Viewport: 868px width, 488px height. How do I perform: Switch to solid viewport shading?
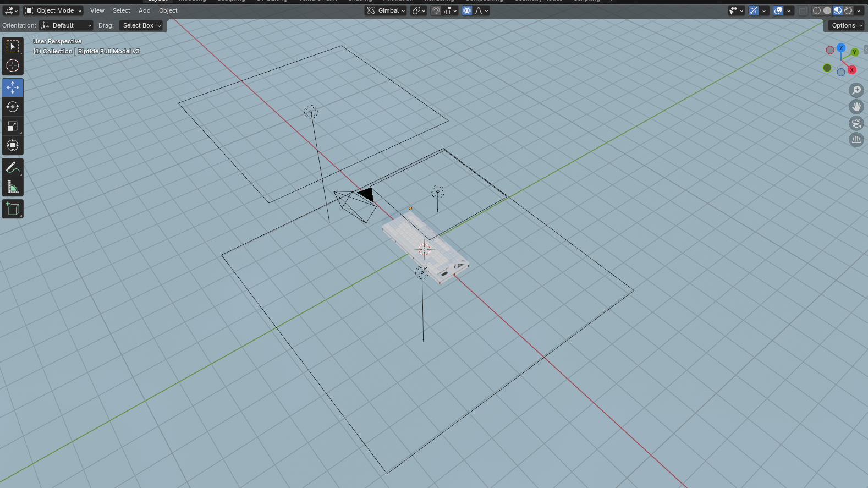click(x=827, y=10)
